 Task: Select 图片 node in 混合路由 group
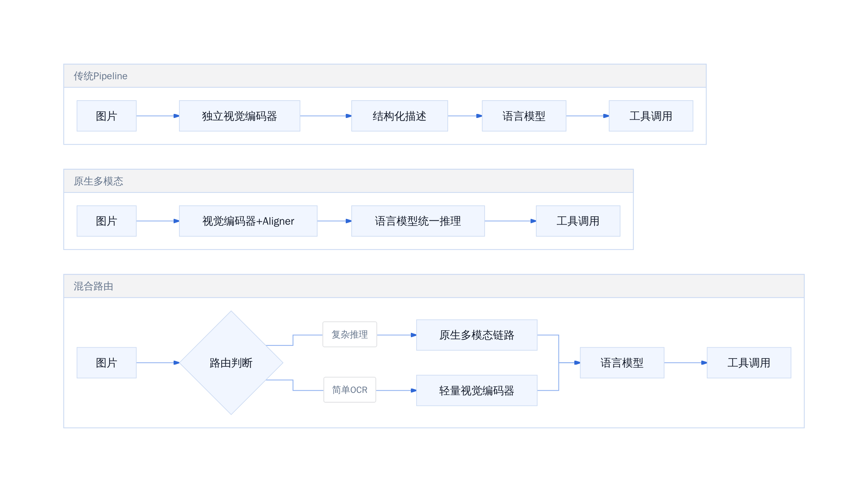[x=107, y=362]
